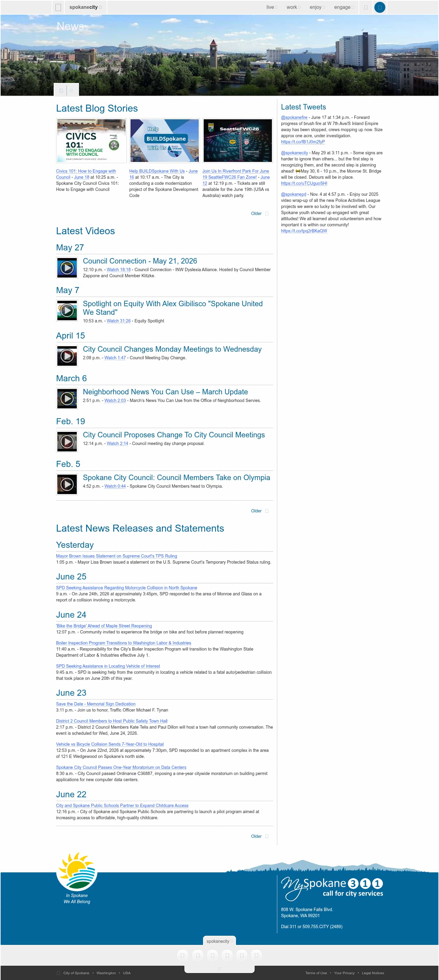Image resolution: width=439 pixels, height=980 pixels.
Task: Click the Washington footer link
Action: 106,973
